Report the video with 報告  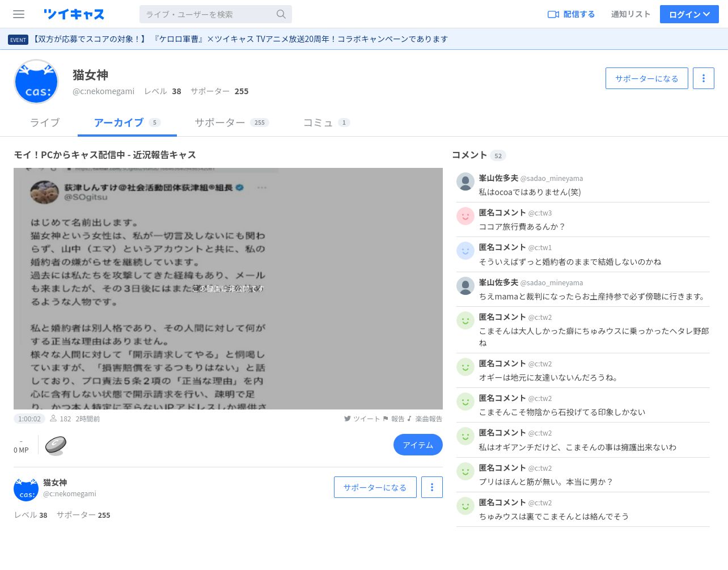[x=393, y=419]
